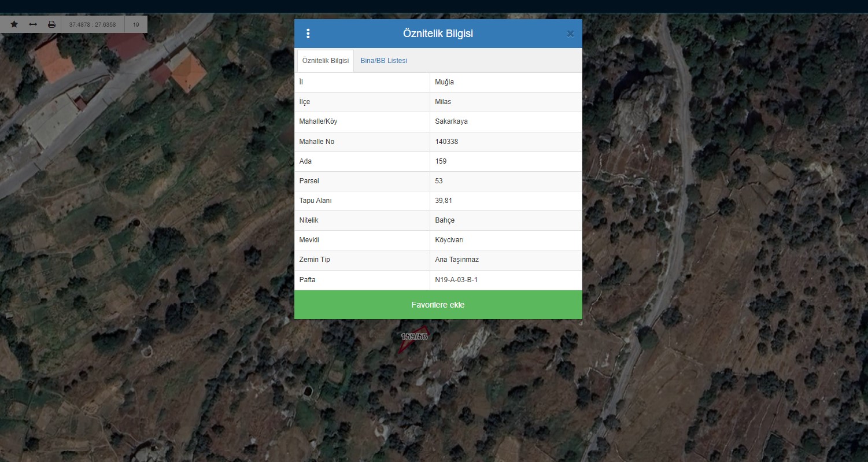Screen dimensions: 868x462
Task: Click the Muğla province value cell
Action: (x=444, y=82)
